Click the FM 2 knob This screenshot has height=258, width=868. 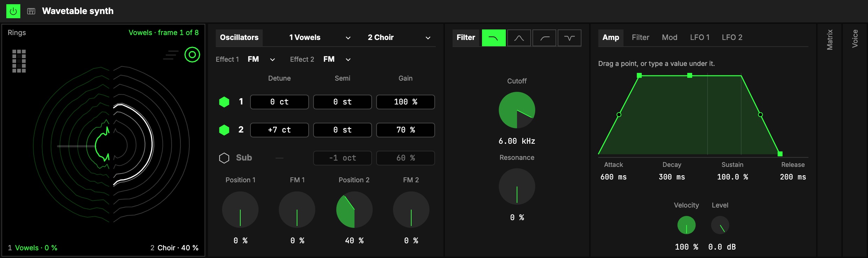(x=411, y=210)
